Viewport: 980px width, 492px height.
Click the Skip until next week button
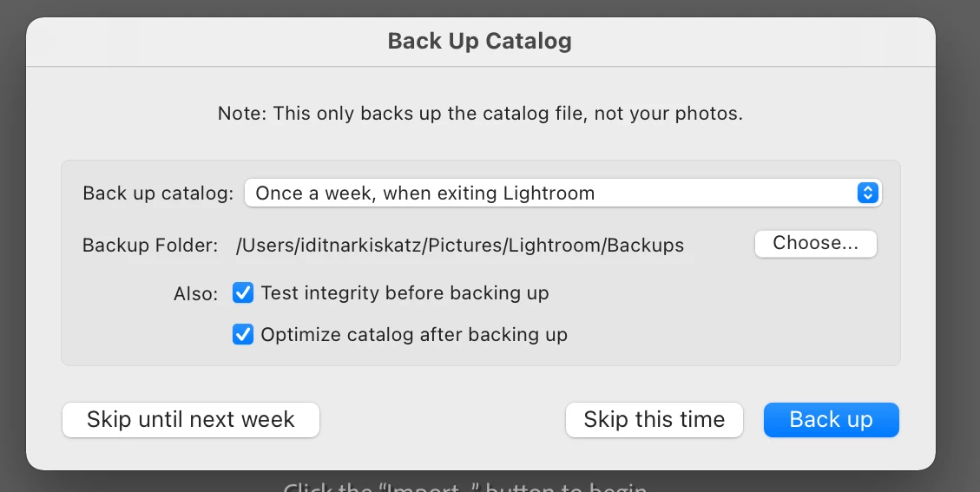[191, 420]
